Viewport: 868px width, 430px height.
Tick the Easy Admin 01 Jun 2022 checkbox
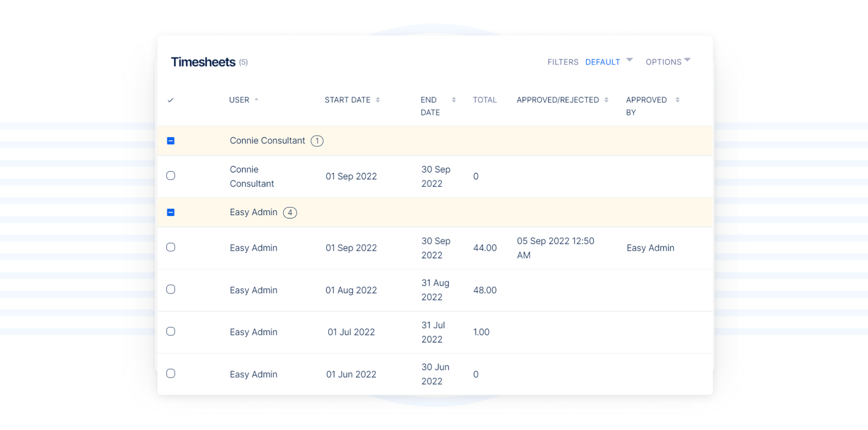[171, 373]
